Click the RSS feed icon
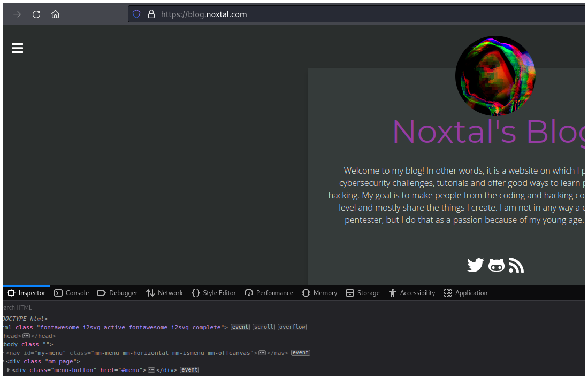Screen dimensions: 588x379 pos(516,265)
